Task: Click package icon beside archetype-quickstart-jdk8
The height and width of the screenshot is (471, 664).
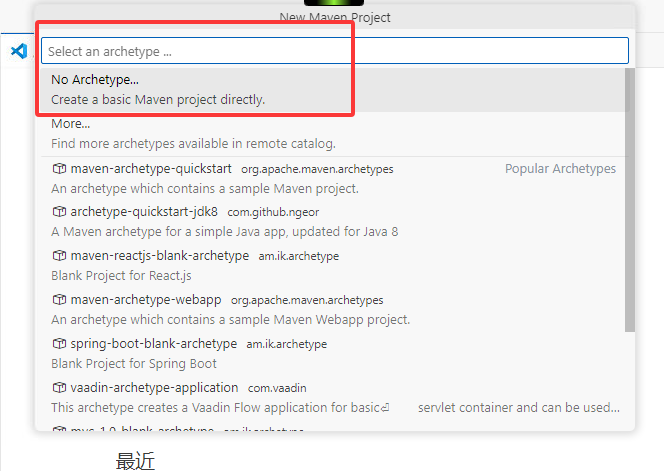Action: [x=59, y=211]
